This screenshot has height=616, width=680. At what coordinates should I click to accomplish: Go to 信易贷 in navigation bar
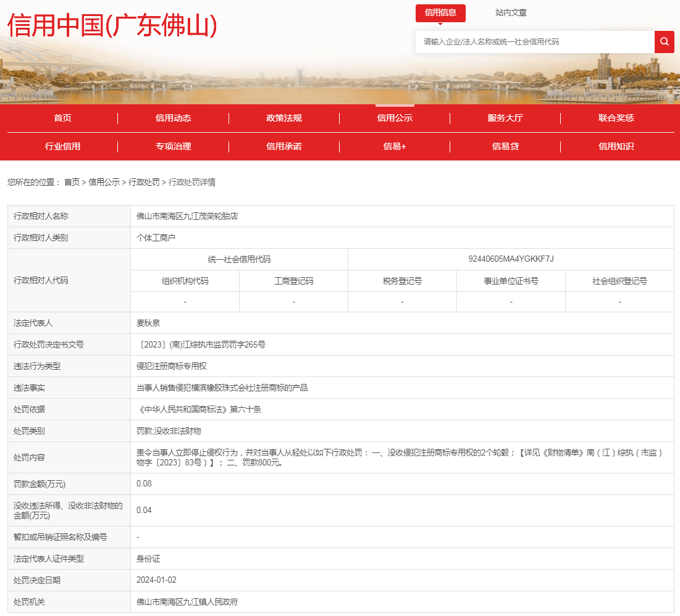(x=505, y=147)
